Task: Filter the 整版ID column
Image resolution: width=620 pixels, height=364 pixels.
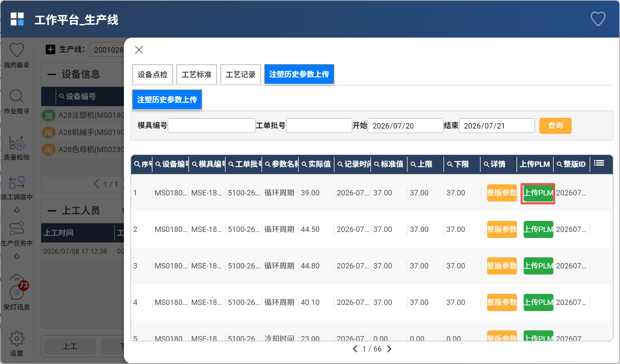Action: (559, 164)
